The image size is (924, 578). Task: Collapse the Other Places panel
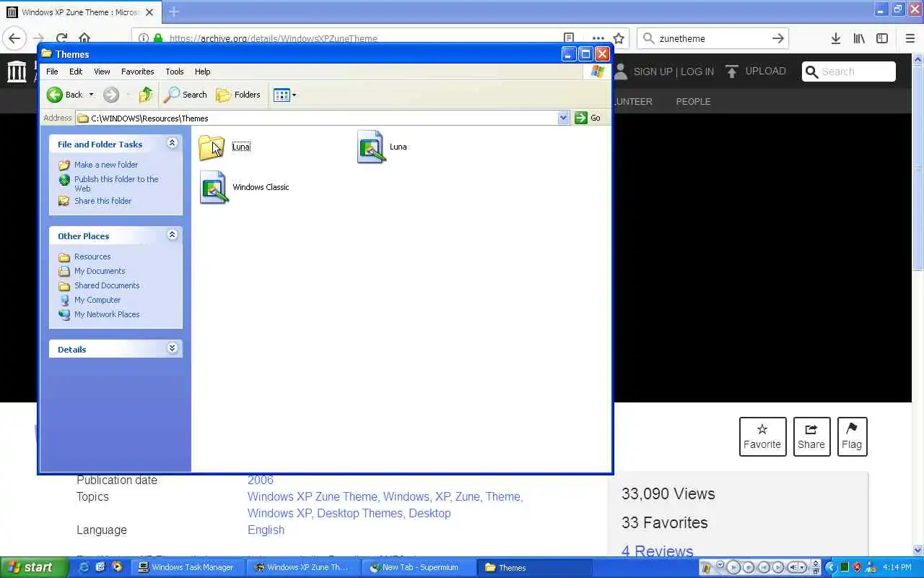tap(172, 235)
